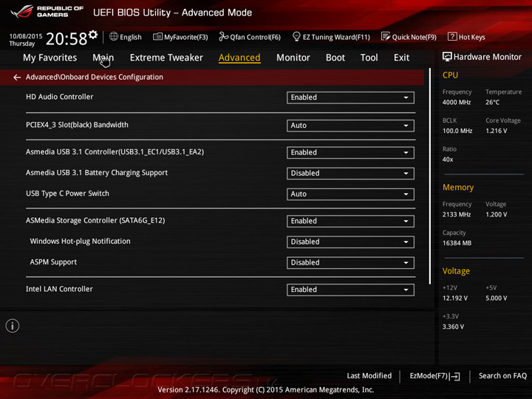The height and width of the screenshot is (399, 532).
Task: Click memory voltage 1.200 V
Action: 496,214
